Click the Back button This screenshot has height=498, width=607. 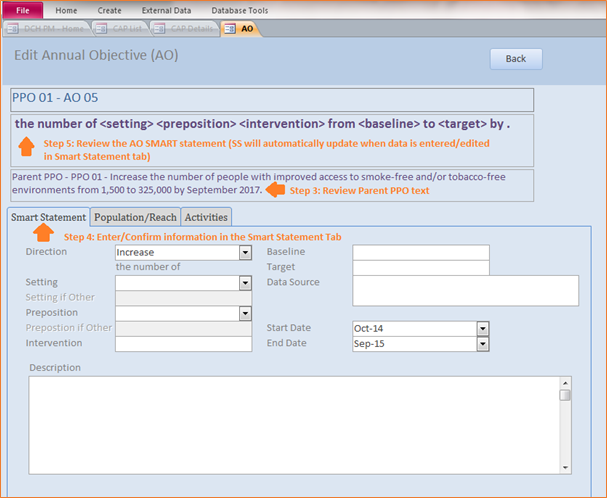point(516,59)
